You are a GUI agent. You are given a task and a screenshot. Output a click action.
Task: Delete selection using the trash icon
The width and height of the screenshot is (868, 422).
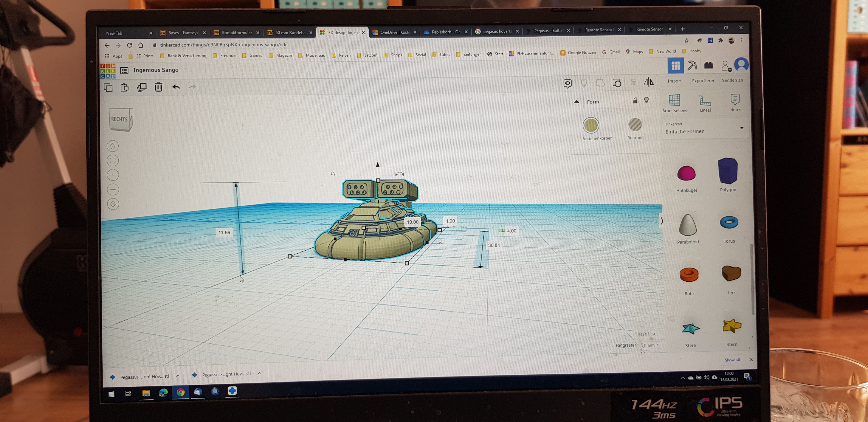click(x=158, y=87)
